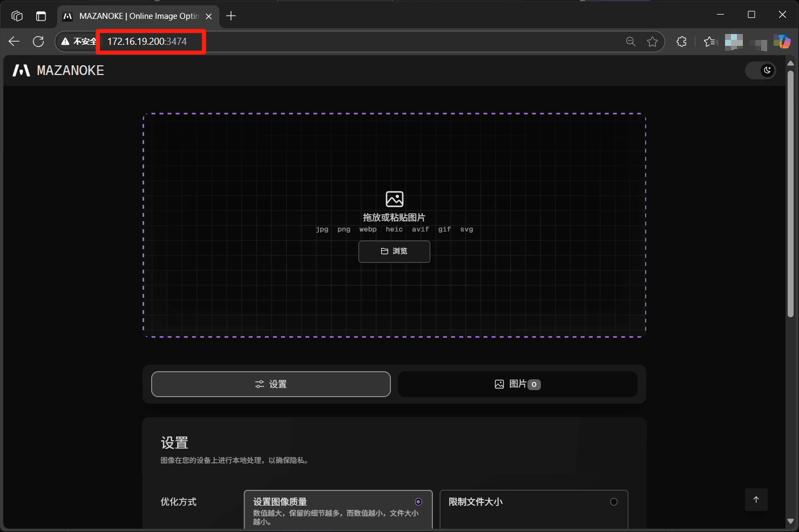This screenshot has width=799, height=532.
Task: Reload the page with refresh icon
Action: coord(38,42)
